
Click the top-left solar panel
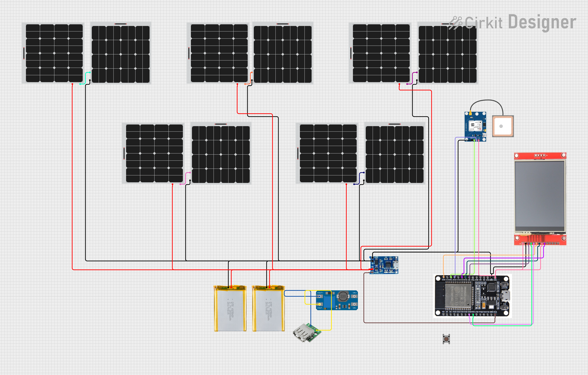pos(54,53)
